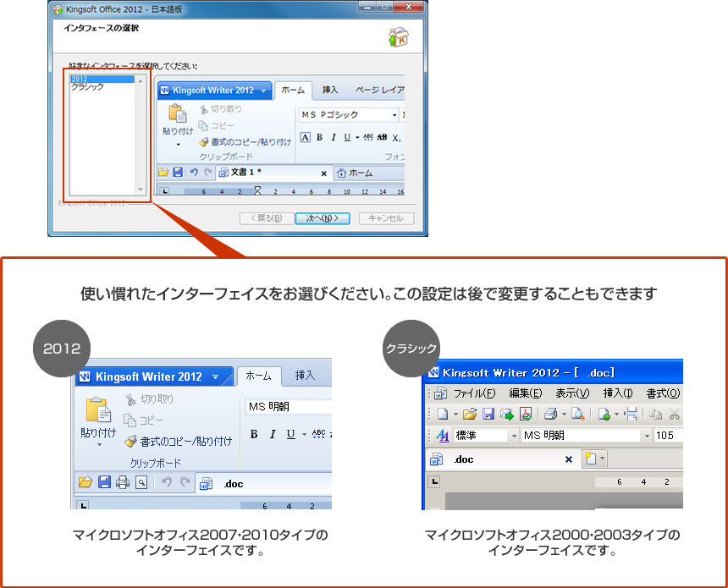Open new document dropdown arrow in classic toolbar
This screenshot has width=728, height=588.
click(455, 414)
